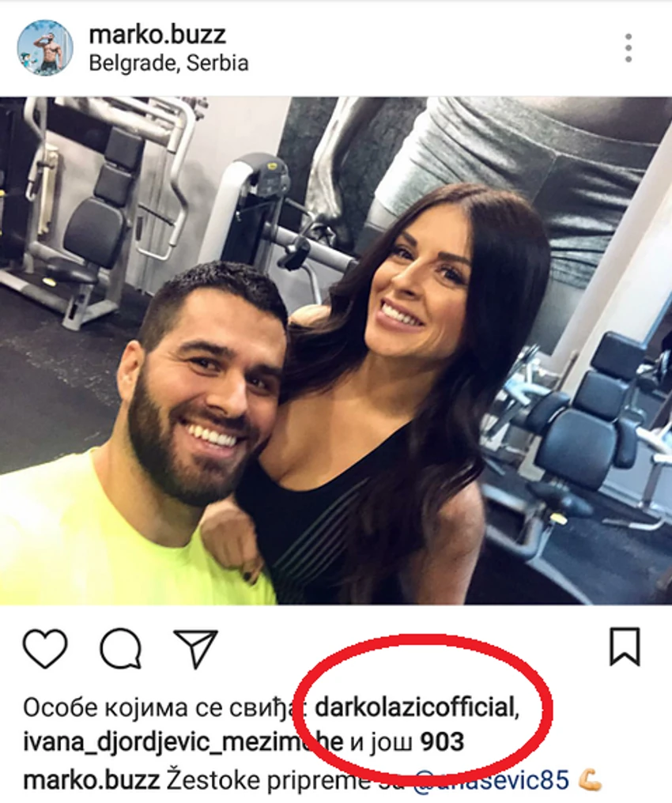
Task: Click marko.buzz username in the caption
Action: (92, 780)
